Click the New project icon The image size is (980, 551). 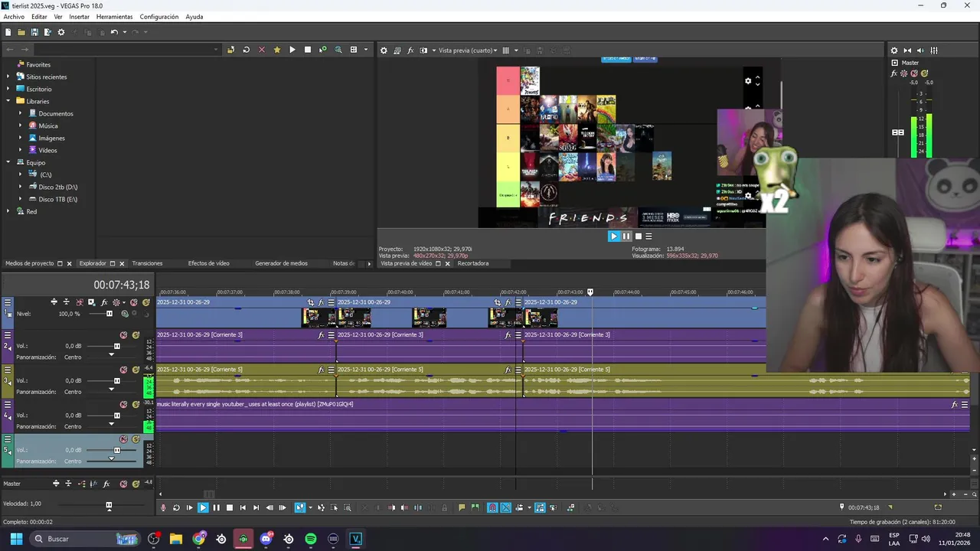(8, 32)
